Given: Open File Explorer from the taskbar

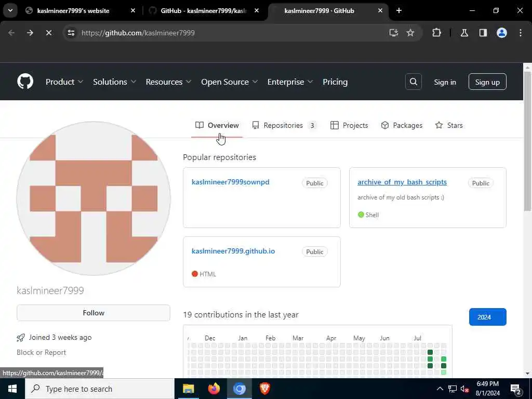Looking at the screenshot, I should coord(188,389).
